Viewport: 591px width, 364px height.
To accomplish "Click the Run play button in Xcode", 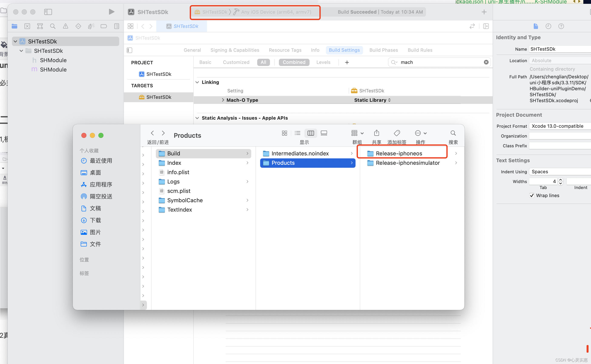I will [x=111, y=12].
